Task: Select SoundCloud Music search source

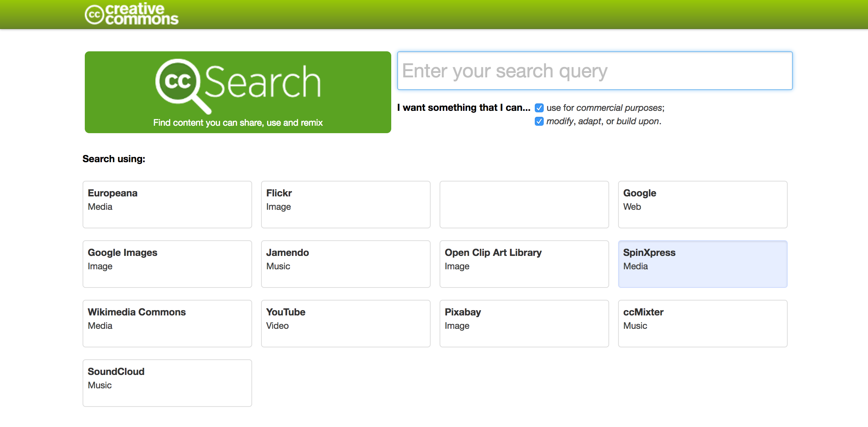Action: (x=167, y=383)
